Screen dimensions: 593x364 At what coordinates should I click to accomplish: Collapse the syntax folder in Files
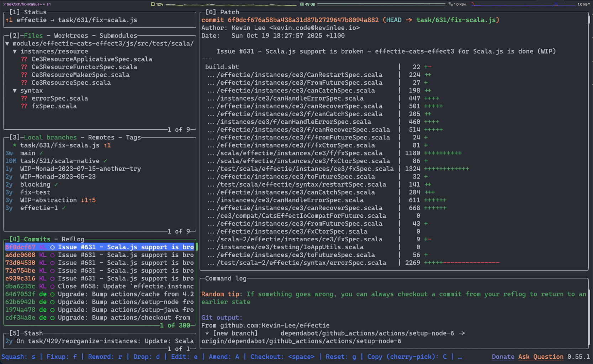click(x=15, y=91)
